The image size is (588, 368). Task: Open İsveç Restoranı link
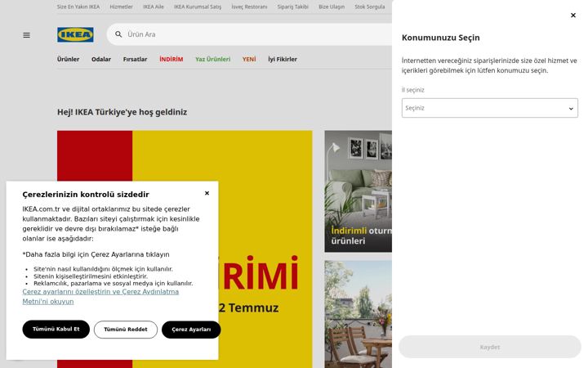point(249,7)
